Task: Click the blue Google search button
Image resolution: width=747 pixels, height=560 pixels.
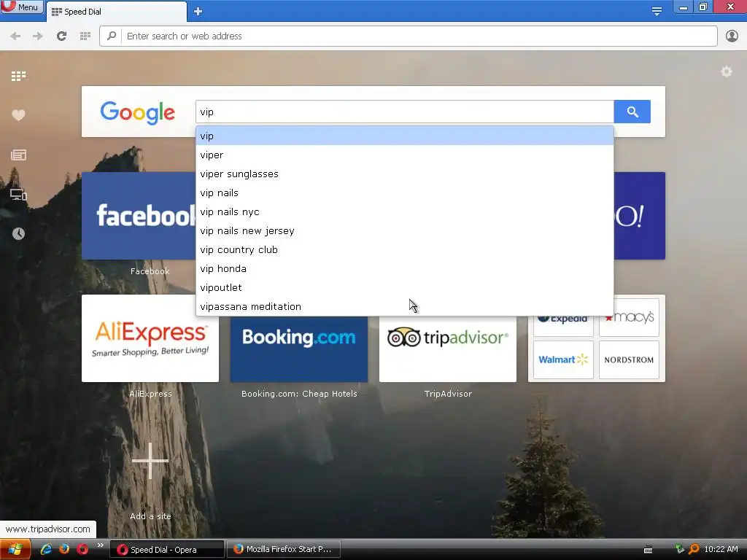Action: pyautogui.click(x=632, y=112)
